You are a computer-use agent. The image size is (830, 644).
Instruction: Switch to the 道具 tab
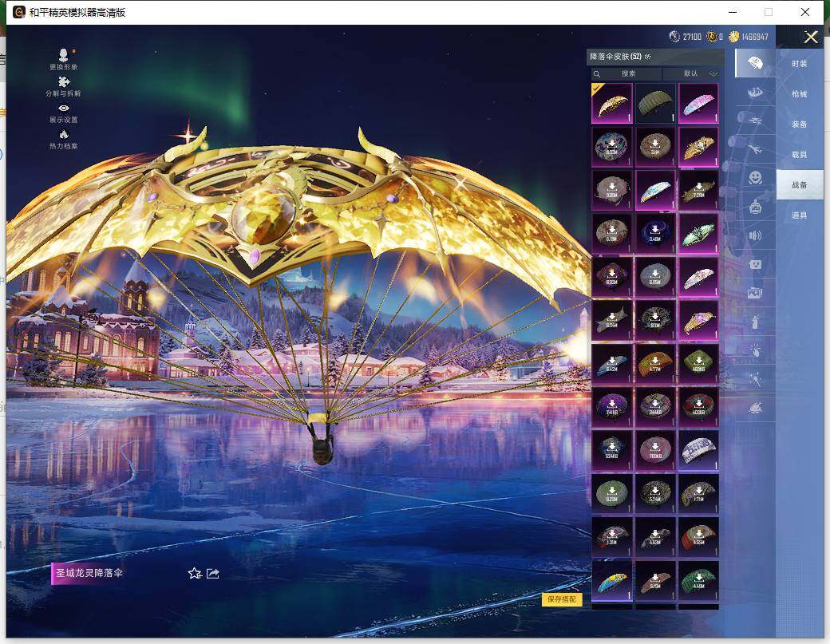click(x=800, y=215)
